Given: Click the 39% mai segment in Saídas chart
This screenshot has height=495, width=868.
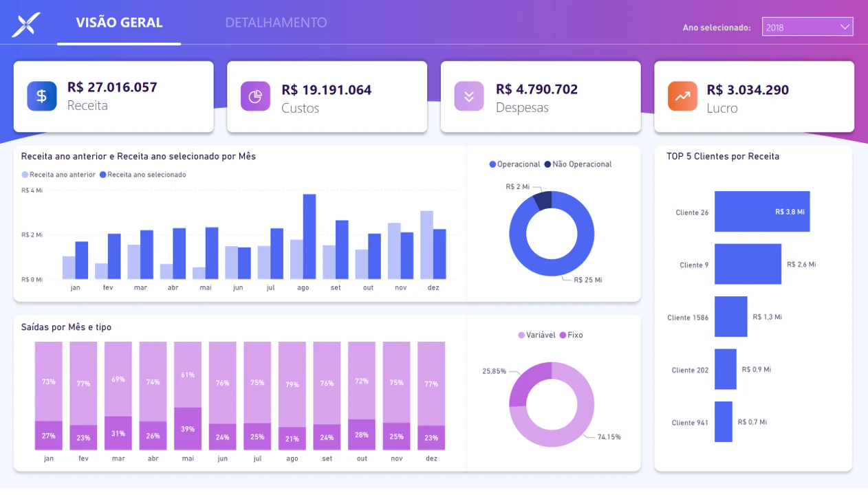Looking at the screenshot, I should pos(187,428).
